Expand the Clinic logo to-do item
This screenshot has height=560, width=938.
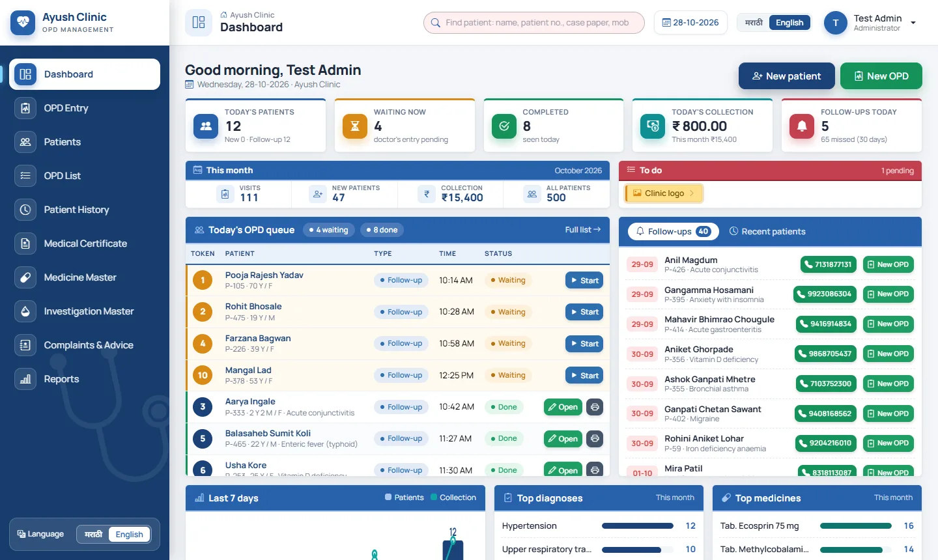[664, 193]
